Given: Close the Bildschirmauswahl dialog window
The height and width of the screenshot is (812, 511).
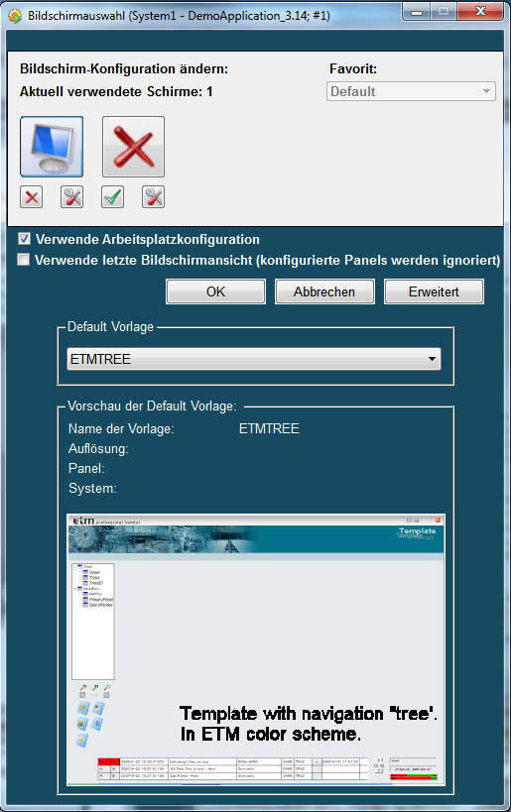Looking at the screenshot, I should [x=480, y=12].
